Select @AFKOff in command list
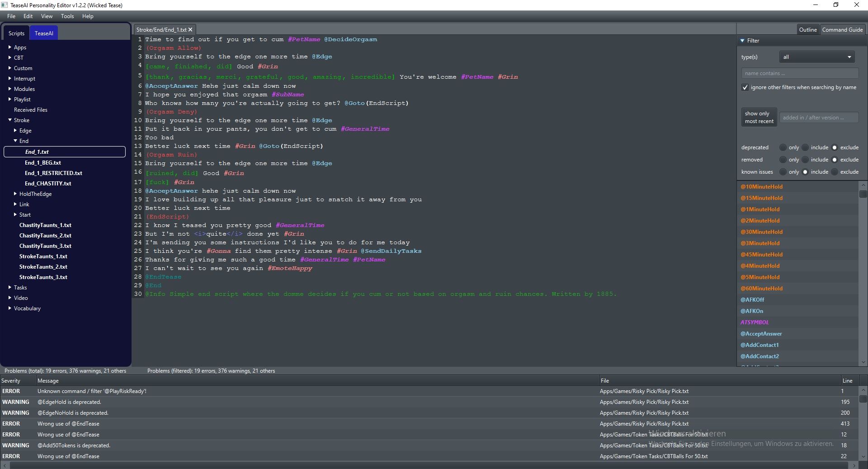This screenshot has height=469, width=868. pyautogui.click(x=752, y=300)
